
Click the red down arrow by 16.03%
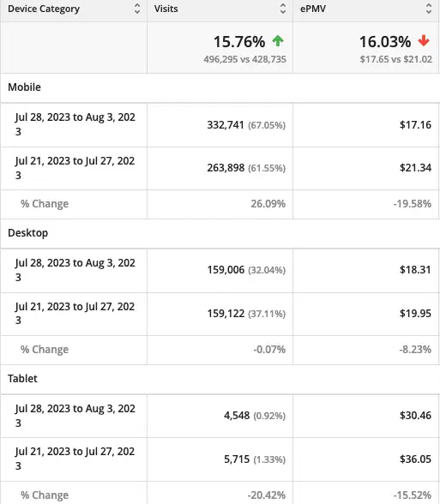point(424,41)
